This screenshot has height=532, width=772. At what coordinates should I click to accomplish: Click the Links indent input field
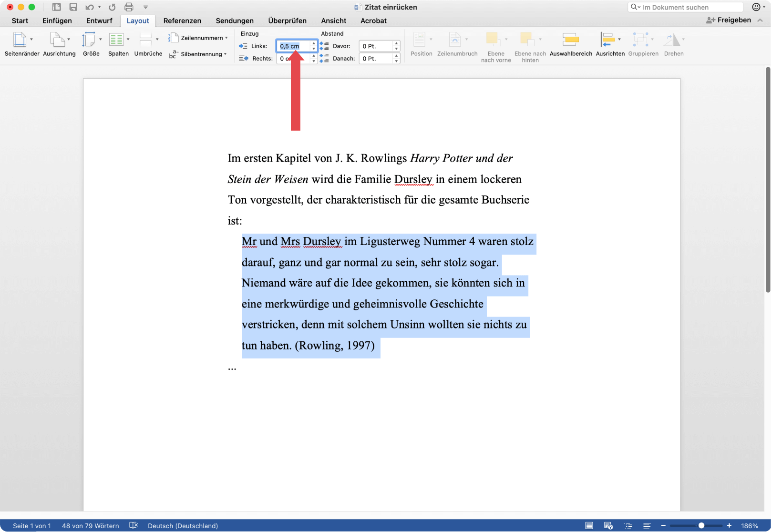tap(293, 46)
